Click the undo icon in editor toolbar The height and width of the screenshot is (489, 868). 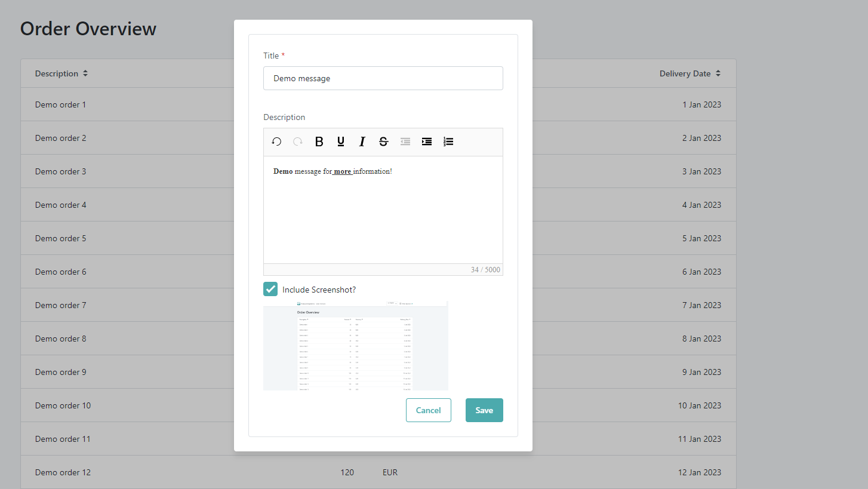click(x=276, y=142)
